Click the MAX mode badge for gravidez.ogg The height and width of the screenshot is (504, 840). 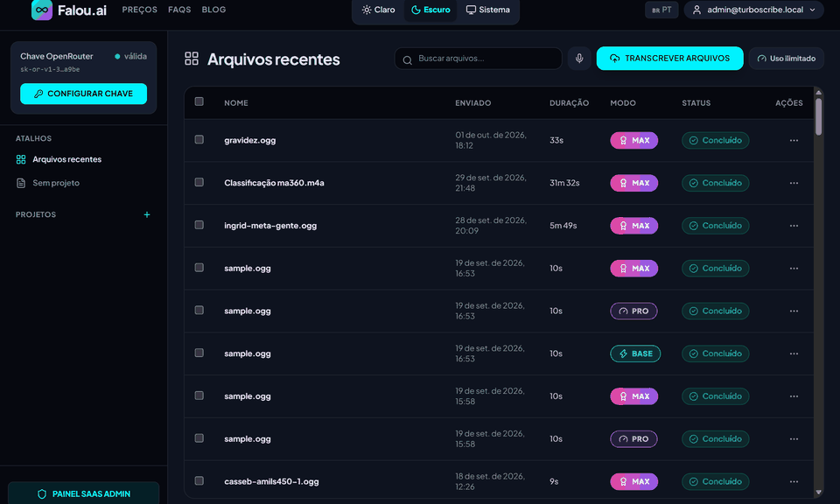[634, 140]
